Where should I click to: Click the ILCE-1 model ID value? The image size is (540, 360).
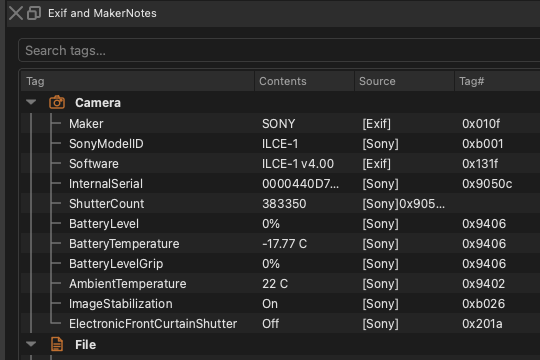click(280, 144)
